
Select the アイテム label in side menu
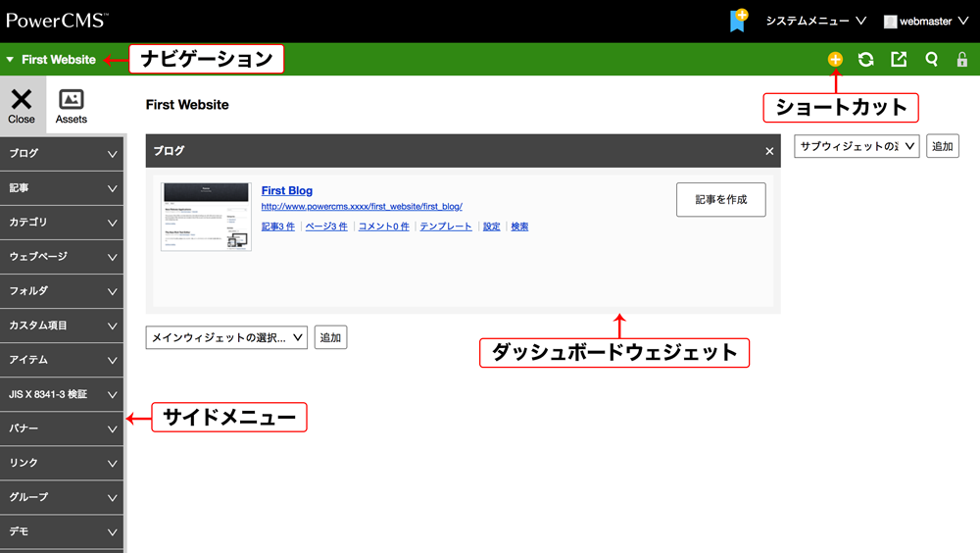[x=28, y=360]
